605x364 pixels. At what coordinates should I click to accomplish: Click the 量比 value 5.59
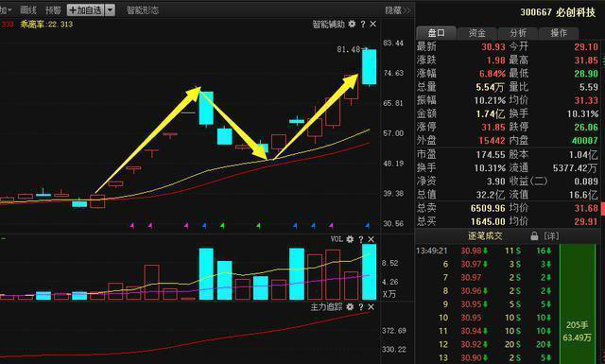click(589, 87)
